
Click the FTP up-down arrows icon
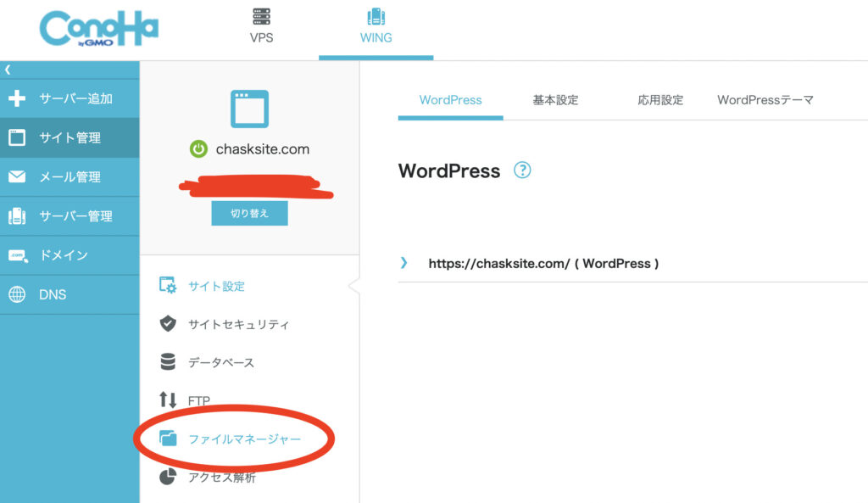point(168,400)
